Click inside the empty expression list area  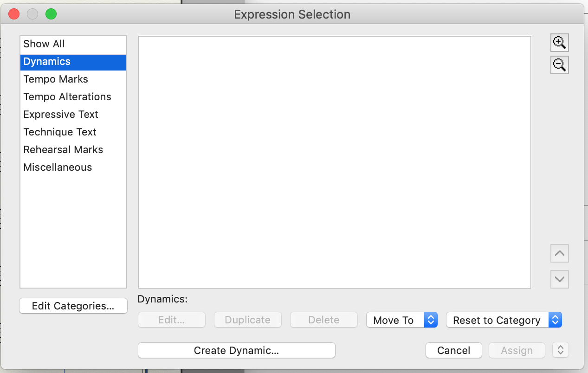(x=334, y=162)
